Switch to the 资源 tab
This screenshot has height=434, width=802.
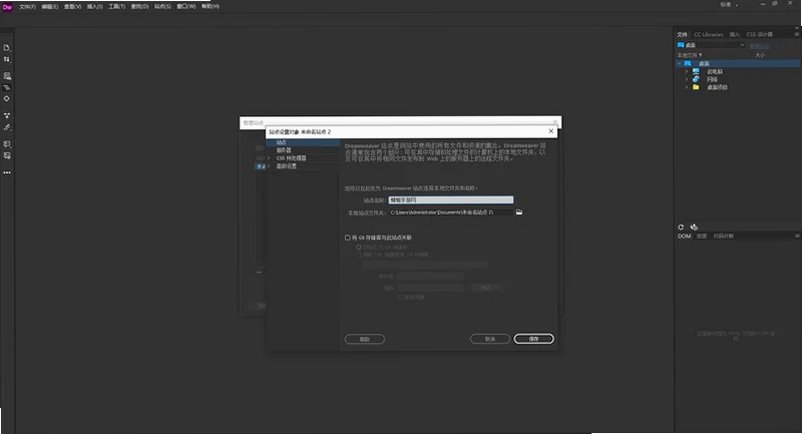[702, 236]
